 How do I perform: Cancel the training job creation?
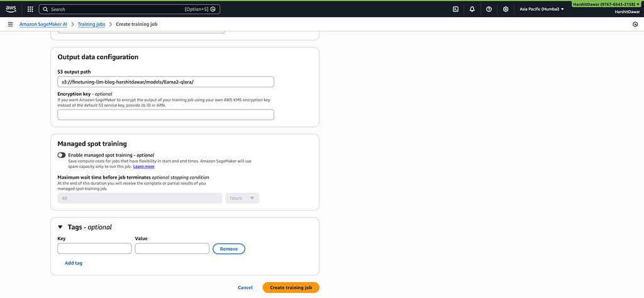pos(245,288)
